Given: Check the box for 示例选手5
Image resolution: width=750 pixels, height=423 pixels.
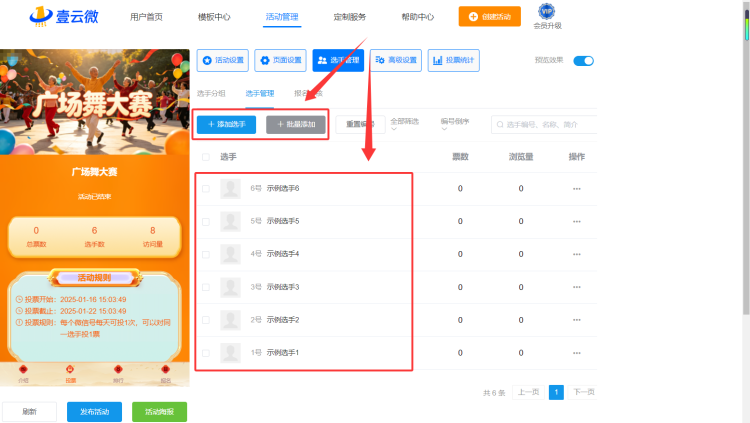Looking at the screenshot, I should click(x=206, y=222).
